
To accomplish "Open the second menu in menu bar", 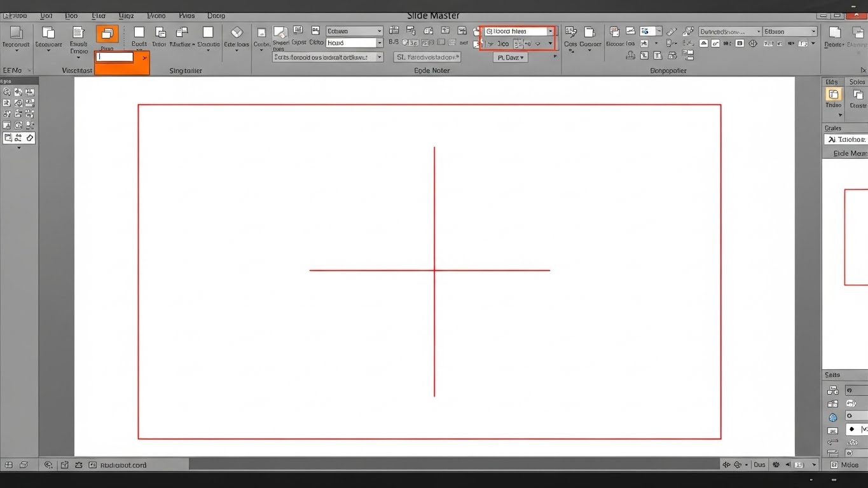I will (x=46, y=16).
